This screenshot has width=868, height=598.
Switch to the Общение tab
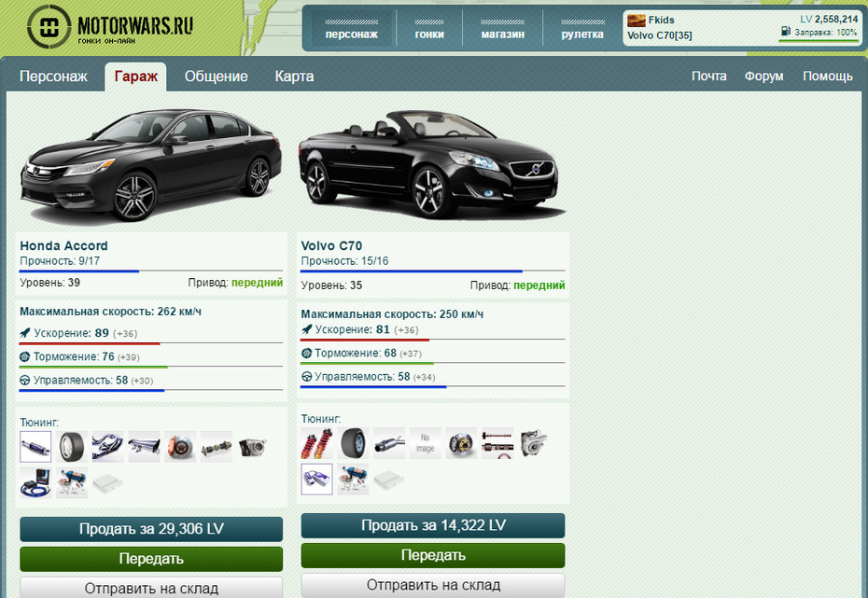(216, 76)
